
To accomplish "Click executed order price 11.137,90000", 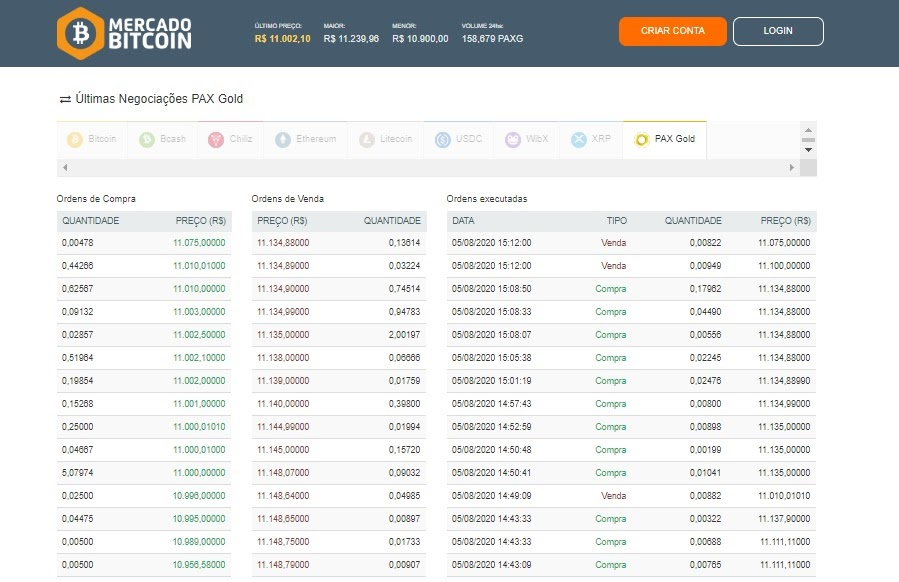I will tap(784, 519).
